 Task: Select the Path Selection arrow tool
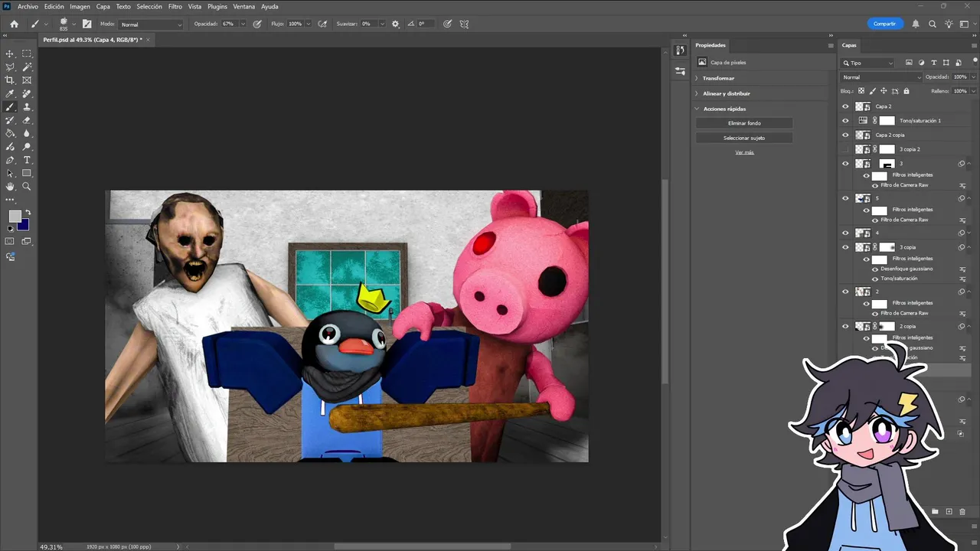10,173
